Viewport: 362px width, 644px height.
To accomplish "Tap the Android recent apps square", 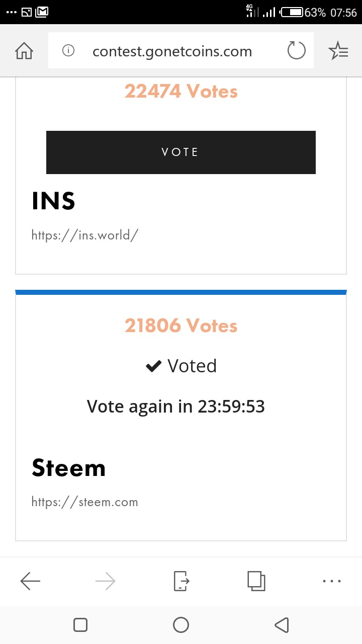I will pos(80,625).
